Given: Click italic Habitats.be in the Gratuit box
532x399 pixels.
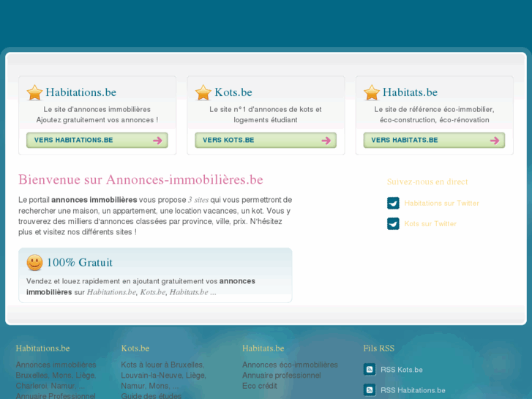Looking at the screenshot, I should click(x=189, y=292).
